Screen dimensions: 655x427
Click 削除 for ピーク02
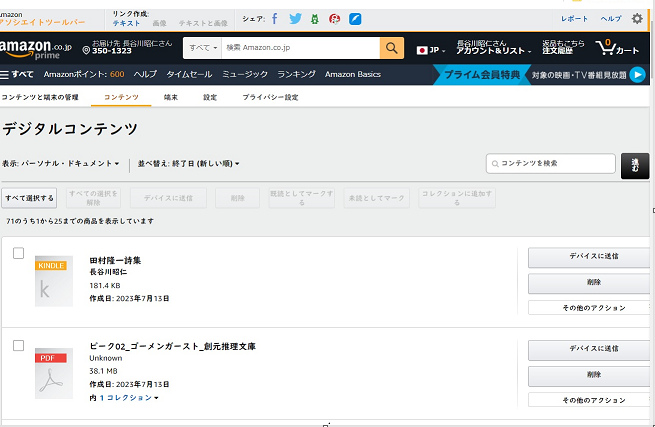(x=589, y=376)
